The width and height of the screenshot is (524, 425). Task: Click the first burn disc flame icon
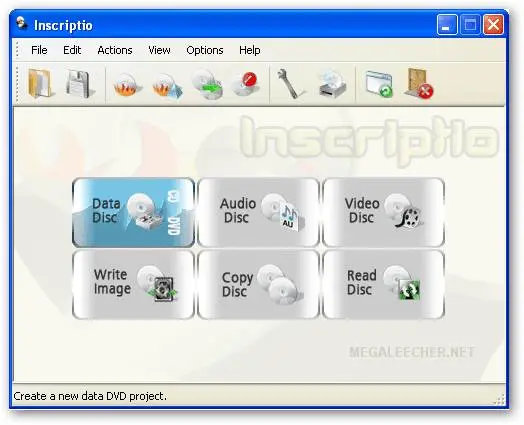(127, 85)
